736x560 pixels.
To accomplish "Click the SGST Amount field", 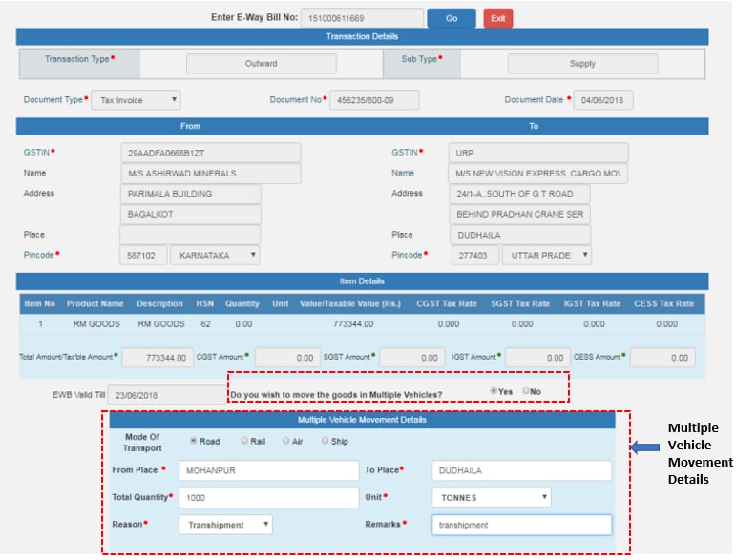I will (412, 358).
